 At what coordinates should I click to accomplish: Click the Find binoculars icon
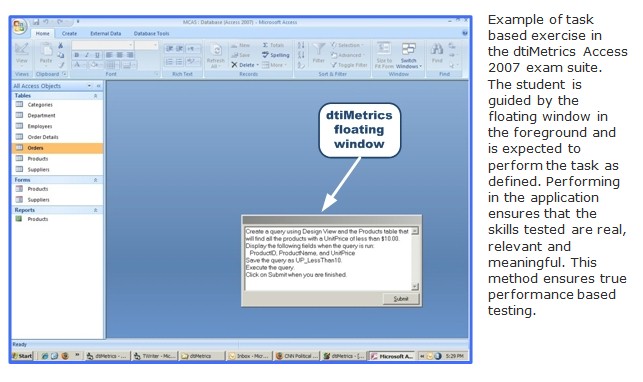click(436, 49)
